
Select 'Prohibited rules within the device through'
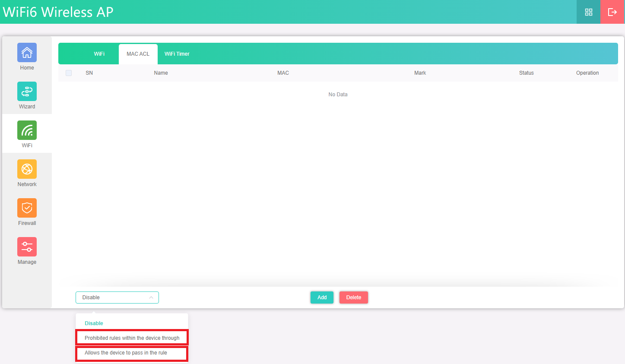coord(132,338)
